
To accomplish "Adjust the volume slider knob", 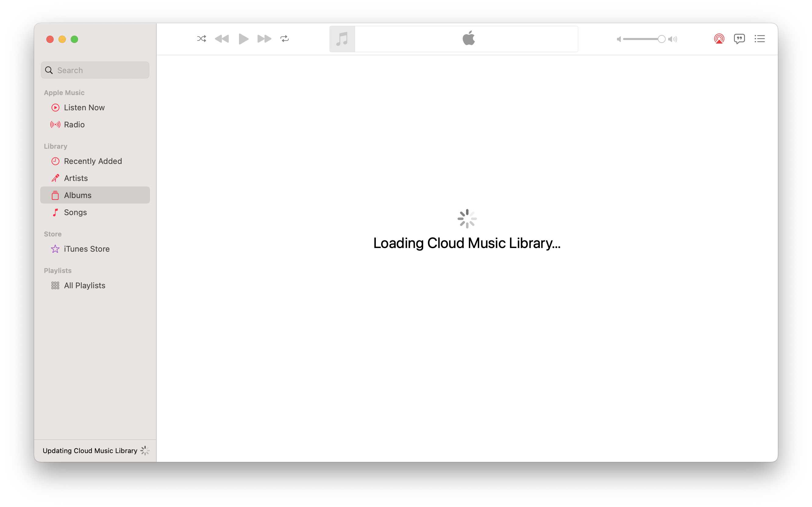I will (x=661, y=39).
